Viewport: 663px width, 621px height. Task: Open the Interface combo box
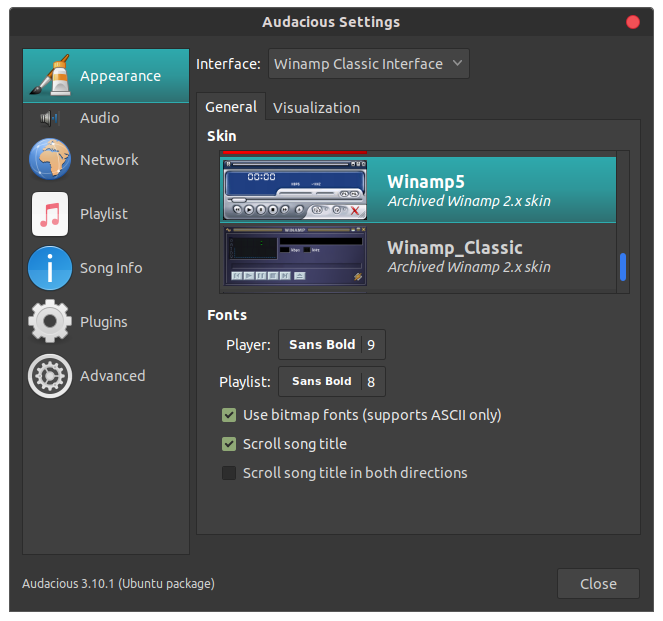pos(369,64)
